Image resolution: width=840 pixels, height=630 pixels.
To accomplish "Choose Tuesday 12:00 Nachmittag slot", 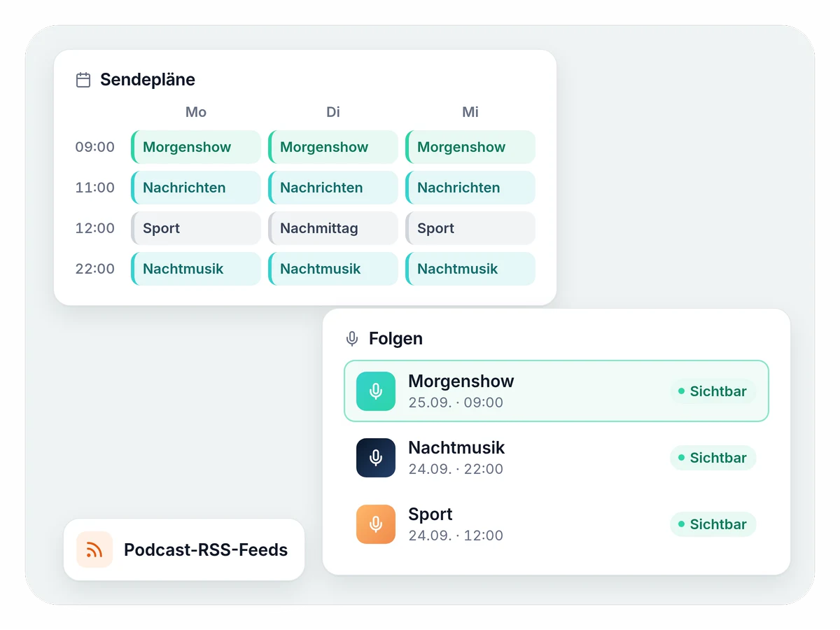I will pos(333,228).
